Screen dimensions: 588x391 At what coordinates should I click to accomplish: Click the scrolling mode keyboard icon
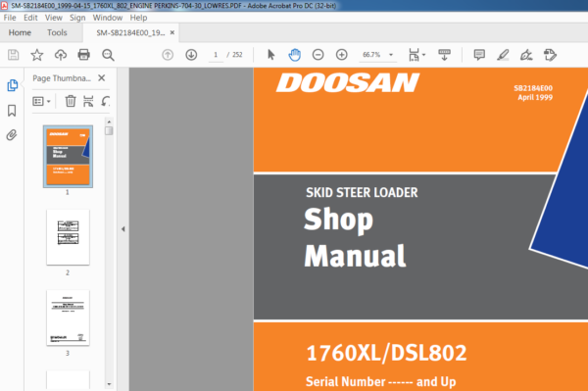[444, 55]
